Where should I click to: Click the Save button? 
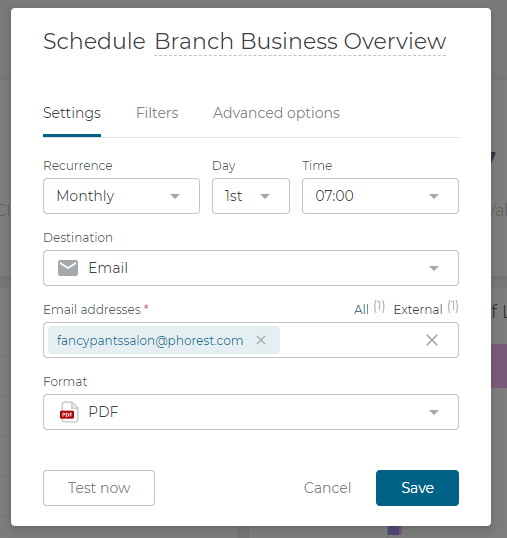(417, 488)
